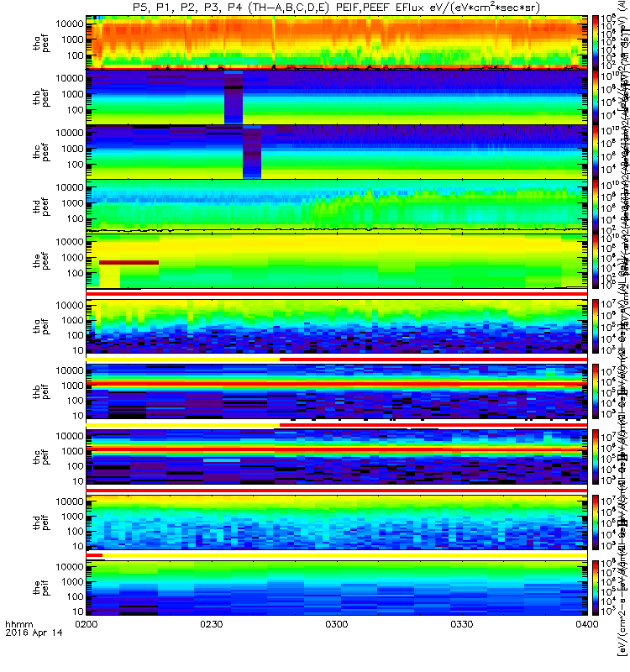Screen dimensions: 630x672
Task: Select the 0330 time axis label
Action: point(461,624)
